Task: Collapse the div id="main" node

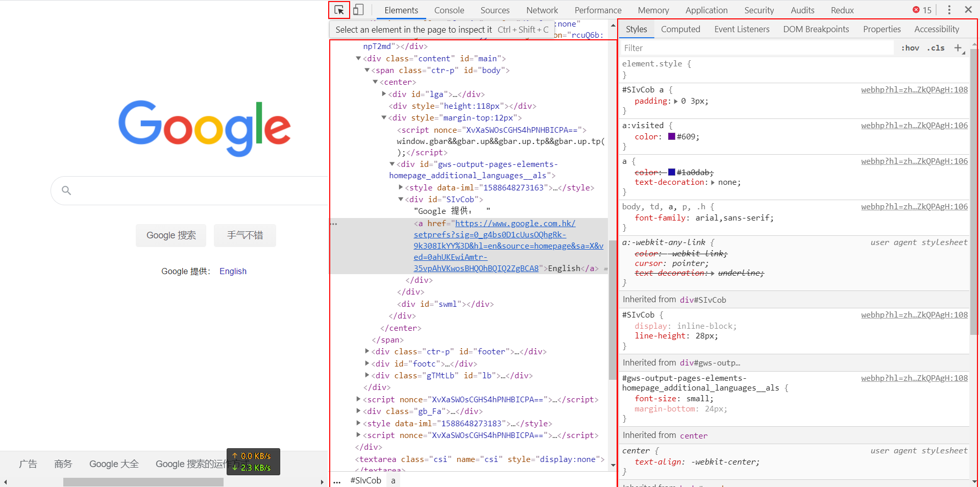Action: 358,58
